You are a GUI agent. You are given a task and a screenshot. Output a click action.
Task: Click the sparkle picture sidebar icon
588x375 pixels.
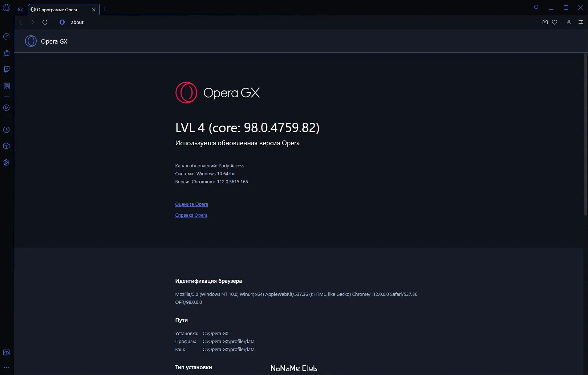[7, 352]
